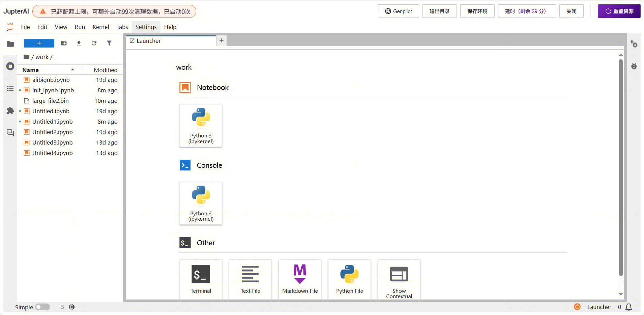The image size is (644, 315).
Task: Click the Genpilot button
Action: pos(398,11)
